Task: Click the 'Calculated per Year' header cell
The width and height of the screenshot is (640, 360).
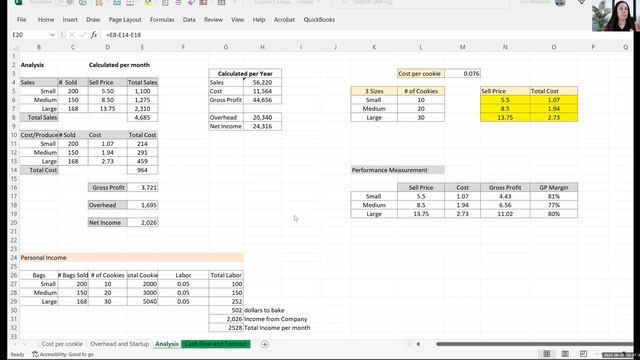Action: click(x=245, y=73)
